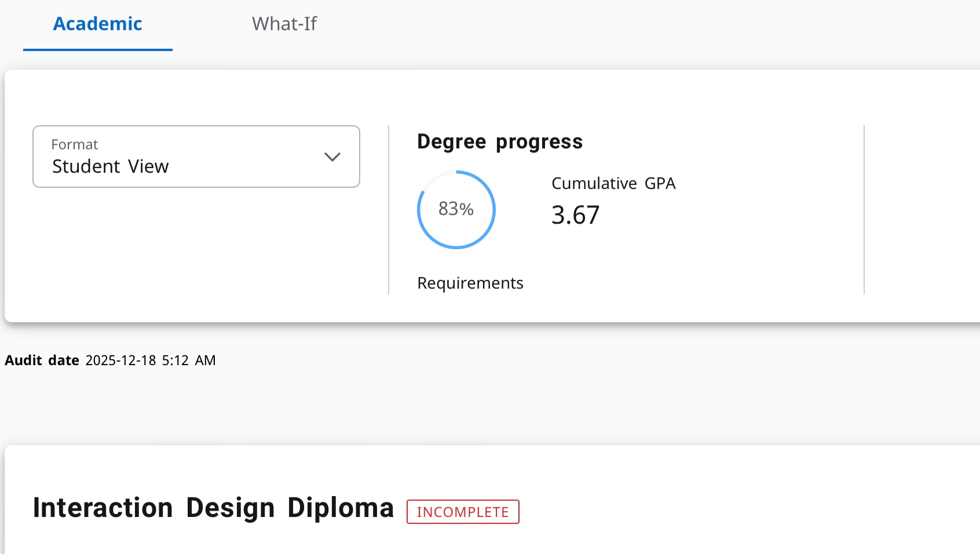Click the vertical divider right of the Cumulative GPA
980x554 pixels.
click(x=864, y=209)
